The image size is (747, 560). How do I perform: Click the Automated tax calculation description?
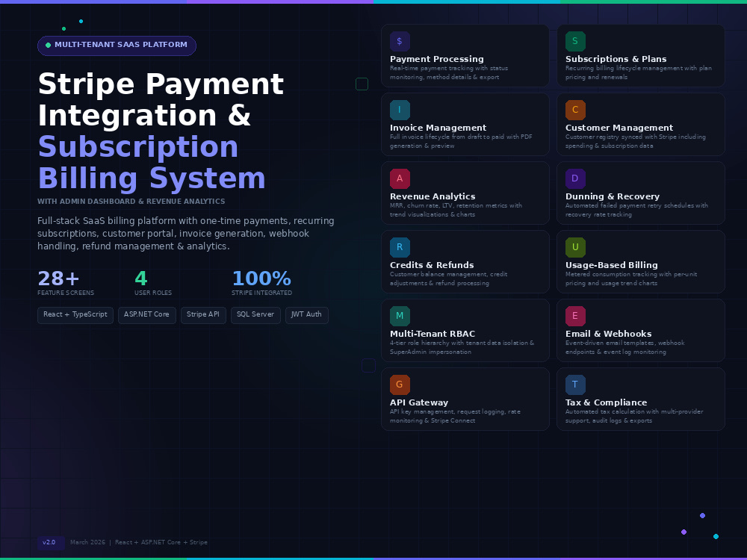[634, 416]
